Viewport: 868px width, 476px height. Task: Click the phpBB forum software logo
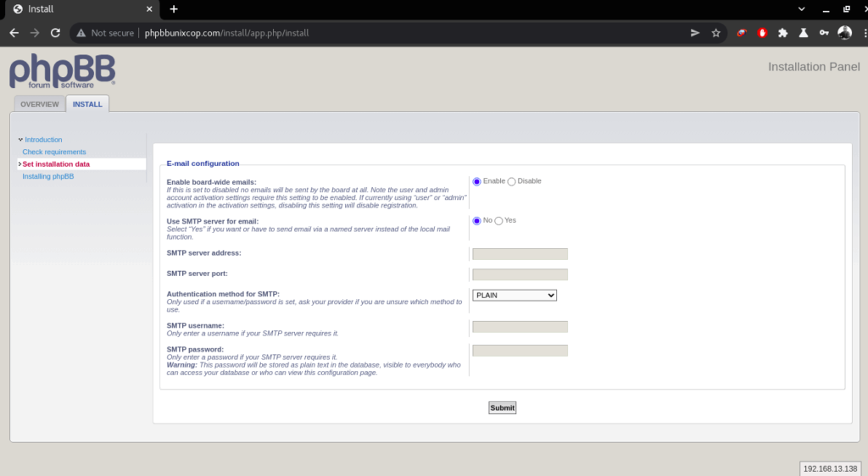point(63,71)
